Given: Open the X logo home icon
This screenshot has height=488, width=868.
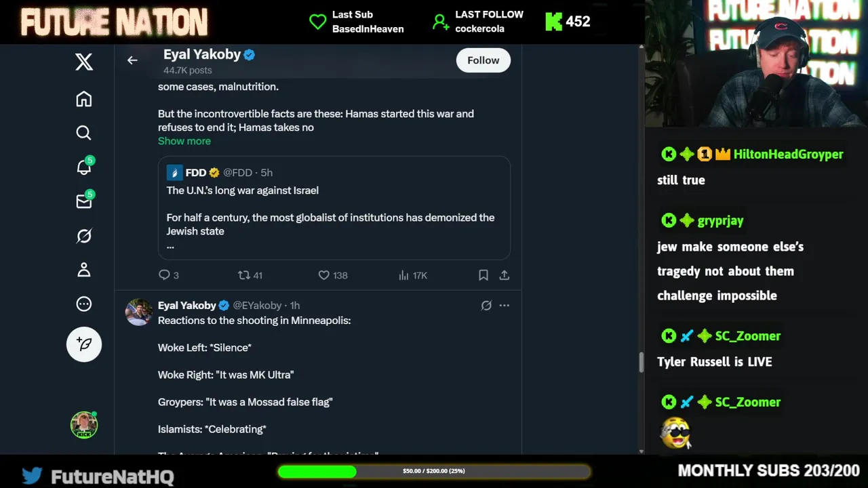Looking at the screenshot, I should click(x=84, y=62).
